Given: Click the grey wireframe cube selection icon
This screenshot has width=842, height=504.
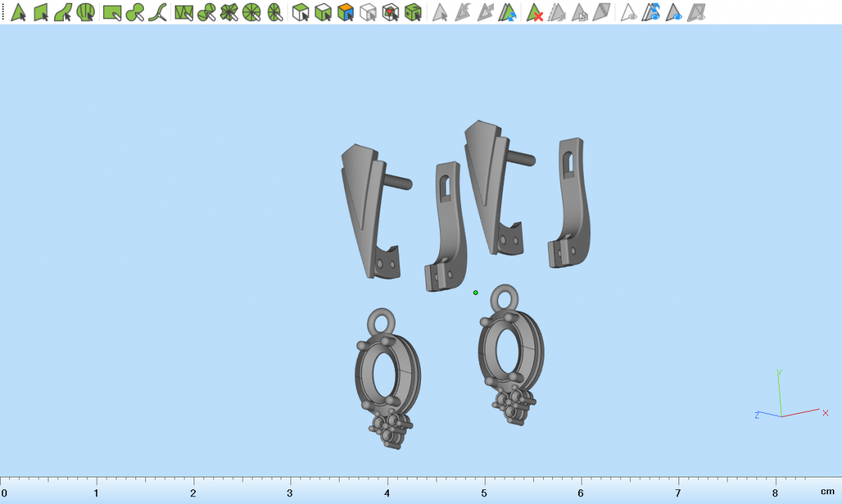Looking at the screenshot, I should (368, 12).
